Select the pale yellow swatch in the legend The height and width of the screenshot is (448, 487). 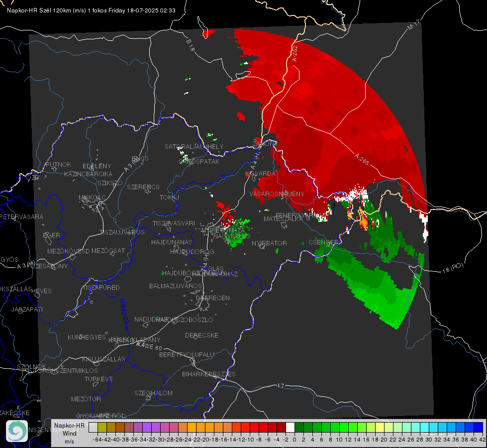[x=380, y=428]
